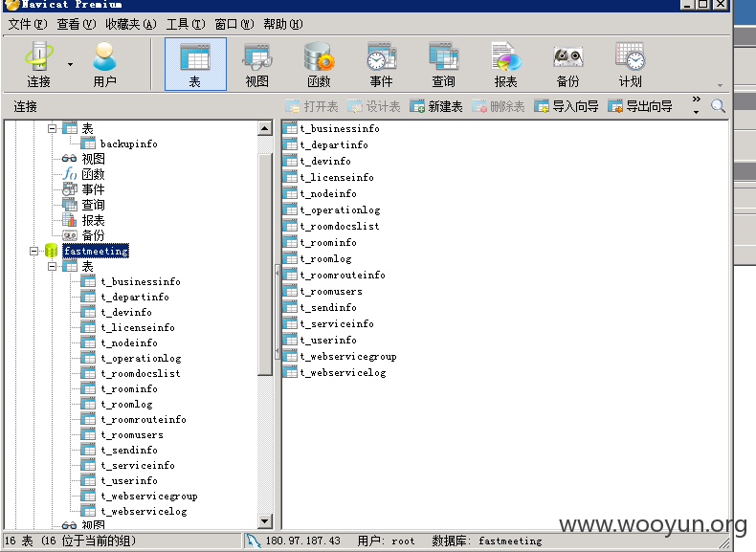Open the 连接 (Connection) toolbar icon
Viewport: 756px width, 552px height.
click(38, 64)
